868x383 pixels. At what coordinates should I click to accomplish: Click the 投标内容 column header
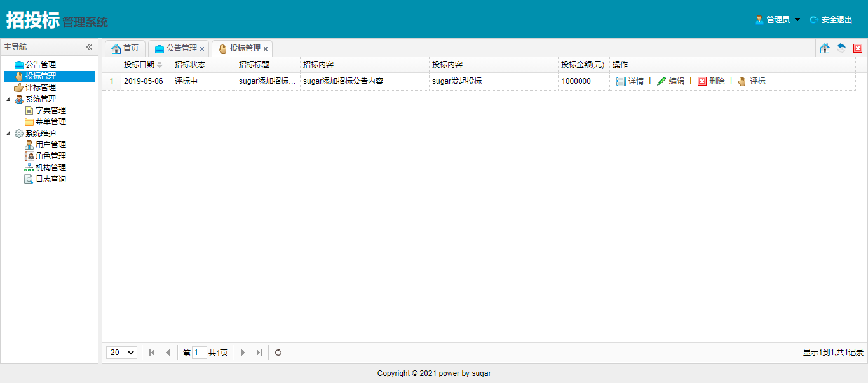(494, 65)
